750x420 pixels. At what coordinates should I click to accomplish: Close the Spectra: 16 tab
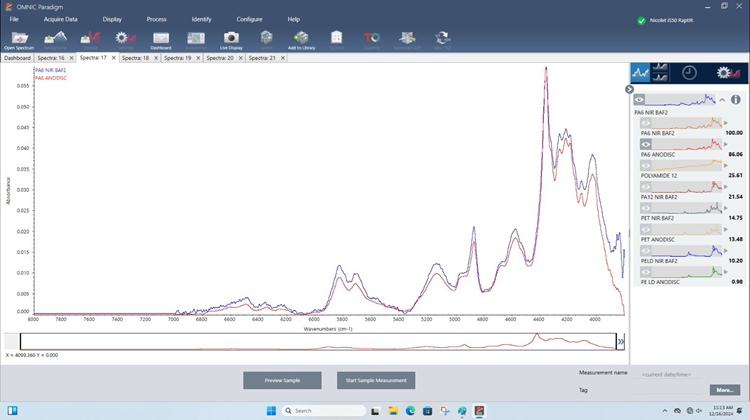(71, 58)
